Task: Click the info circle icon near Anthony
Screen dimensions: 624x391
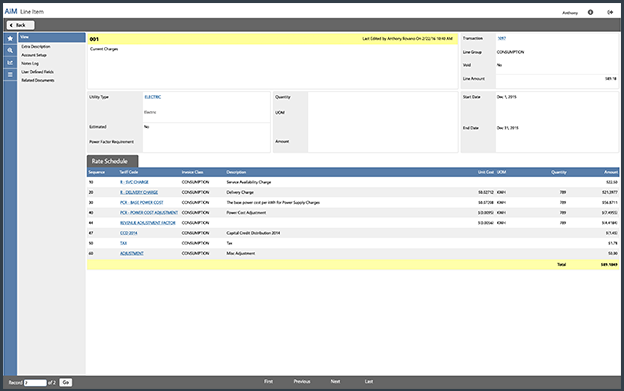Action: [590, 12]
